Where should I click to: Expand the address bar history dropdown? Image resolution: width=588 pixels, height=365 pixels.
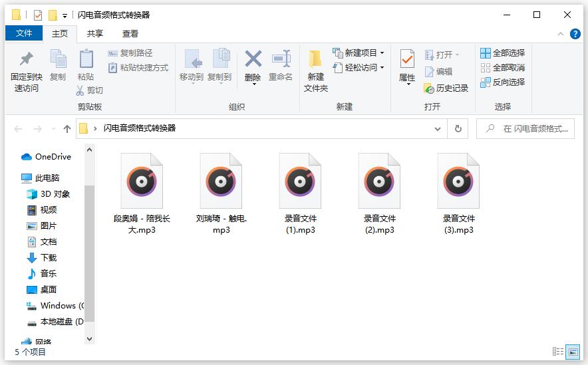pos(437,129)
